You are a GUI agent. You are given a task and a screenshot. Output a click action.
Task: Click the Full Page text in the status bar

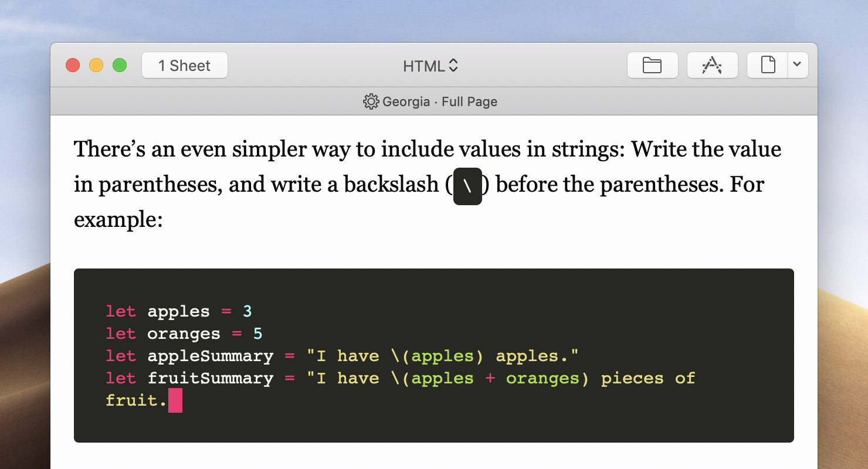[x=469, y=101]
